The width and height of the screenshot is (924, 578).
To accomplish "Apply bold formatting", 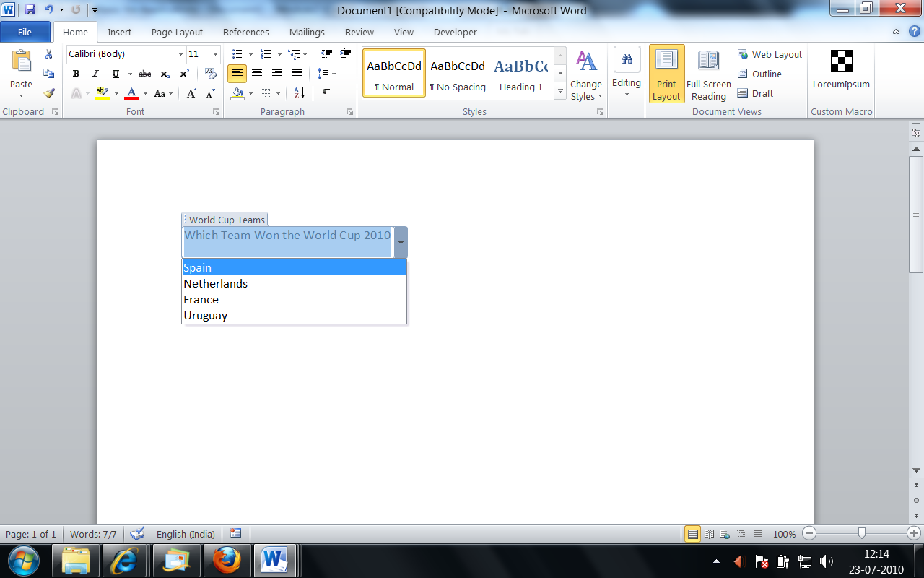I will coord(76,73).
